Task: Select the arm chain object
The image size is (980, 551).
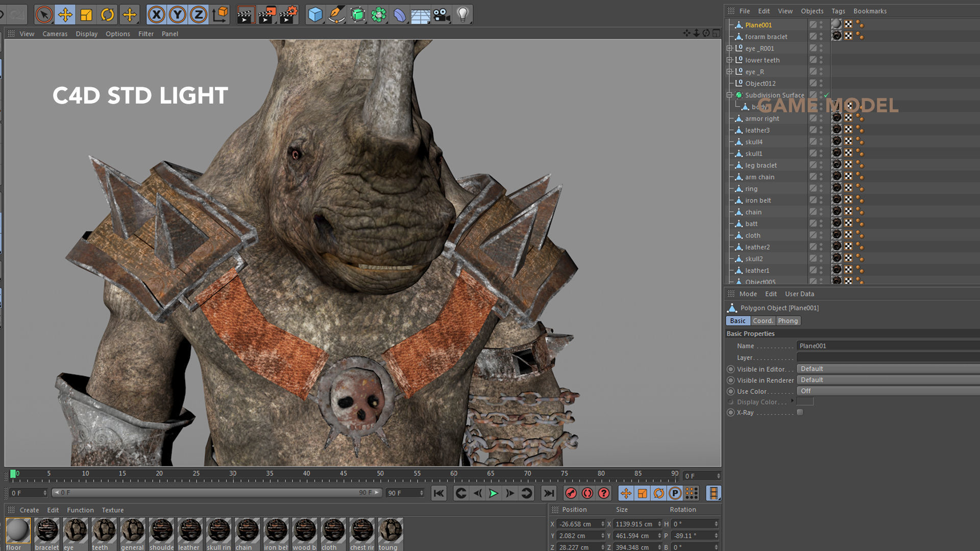Action: tap(759, 177)
